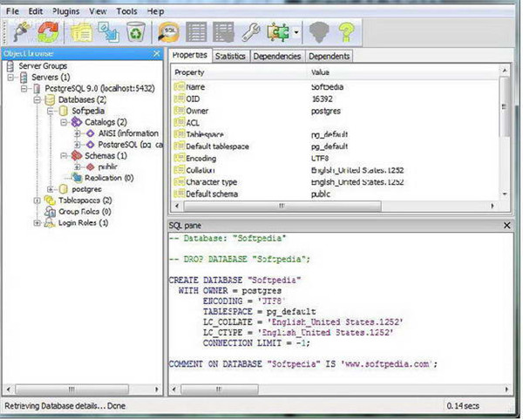Select Softpedia database in tree
Image resolution: width=523 pixels, height=420 pixels.
tap(88, 111)
